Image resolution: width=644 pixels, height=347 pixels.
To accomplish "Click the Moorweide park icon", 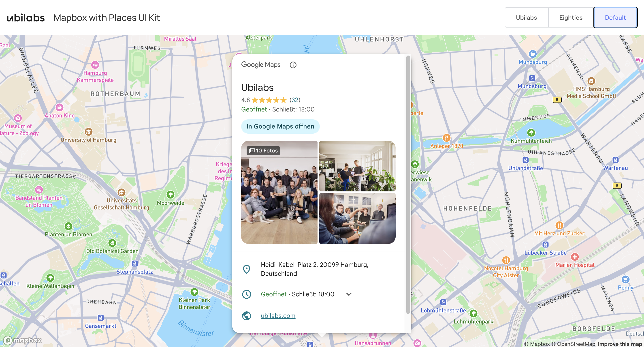I will pos(171,195).
